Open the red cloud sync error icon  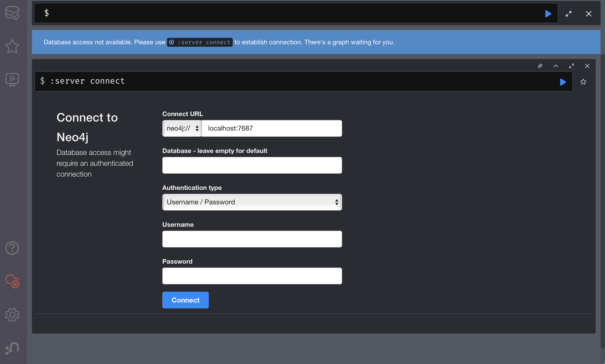point(12,281)
